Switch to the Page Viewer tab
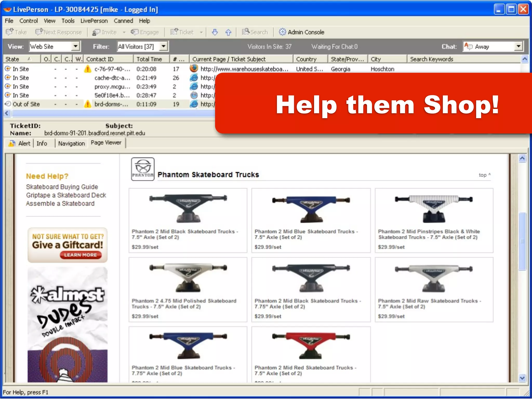The height and width of the screenshot is (399, 532). (106, 143)
